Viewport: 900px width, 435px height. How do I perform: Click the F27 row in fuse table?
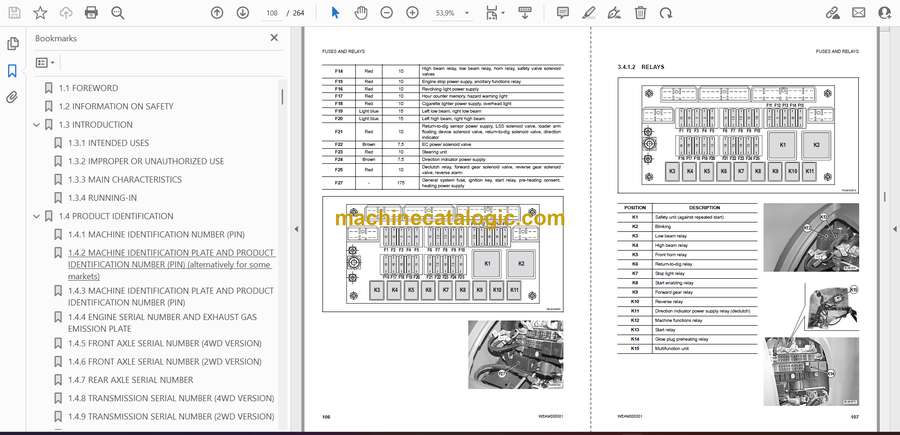443,183
